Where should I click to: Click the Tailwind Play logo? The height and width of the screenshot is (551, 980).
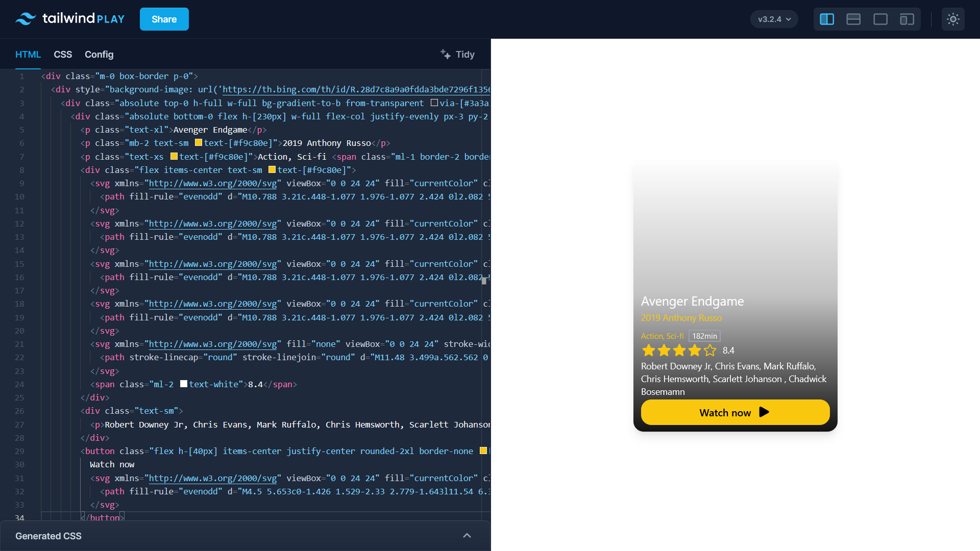pos(69,19)
